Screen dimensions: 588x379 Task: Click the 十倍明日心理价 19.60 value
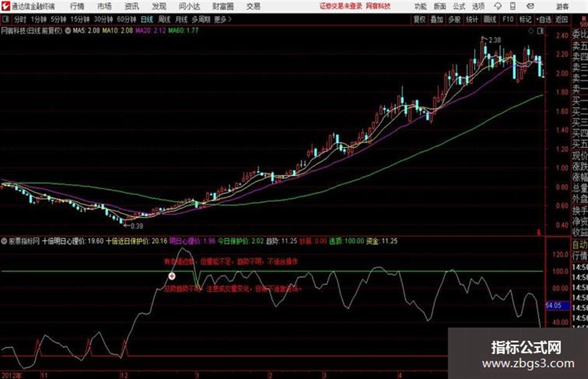pyautogui.click(x=73, y=241)
